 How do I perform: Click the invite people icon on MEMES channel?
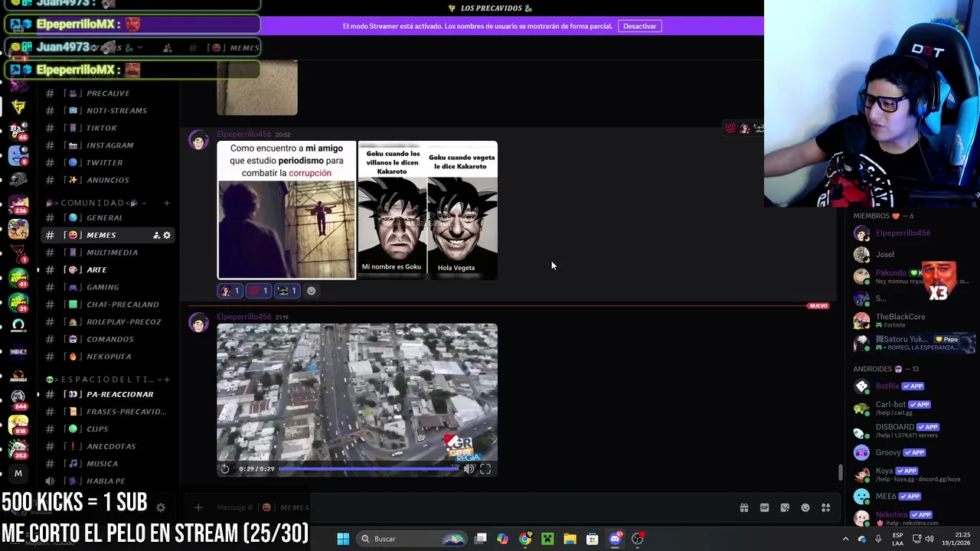tap(156, 235)
